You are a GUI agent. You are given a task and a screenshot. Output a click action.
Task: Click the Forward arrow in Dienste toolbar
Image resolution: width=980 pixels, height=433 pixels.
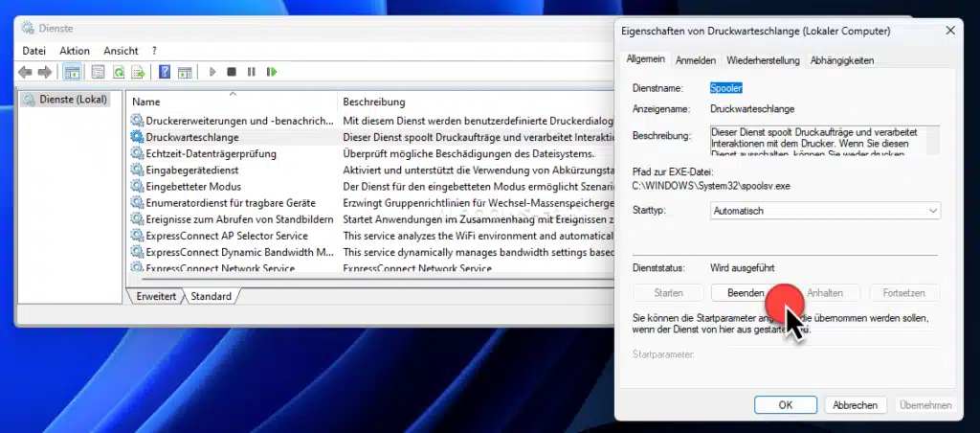pyautogui.click(x=44, y=73)
